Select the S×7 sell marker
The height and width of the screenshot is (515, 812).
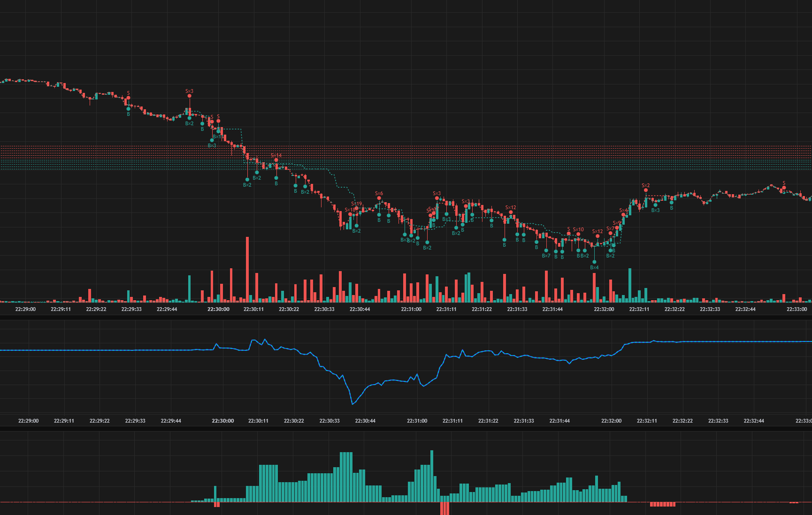click(610, 233)
